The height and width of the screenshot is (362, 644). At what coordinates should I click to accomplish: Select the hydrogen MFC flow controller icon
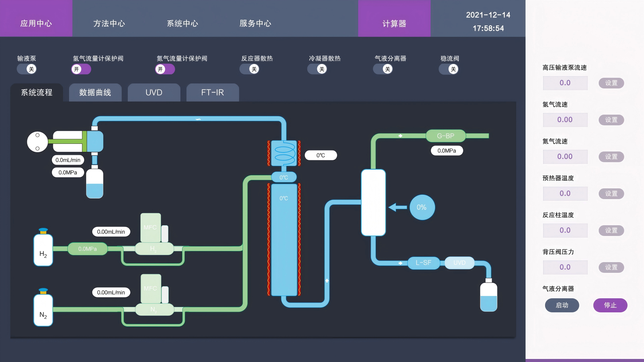pos(151,228)
